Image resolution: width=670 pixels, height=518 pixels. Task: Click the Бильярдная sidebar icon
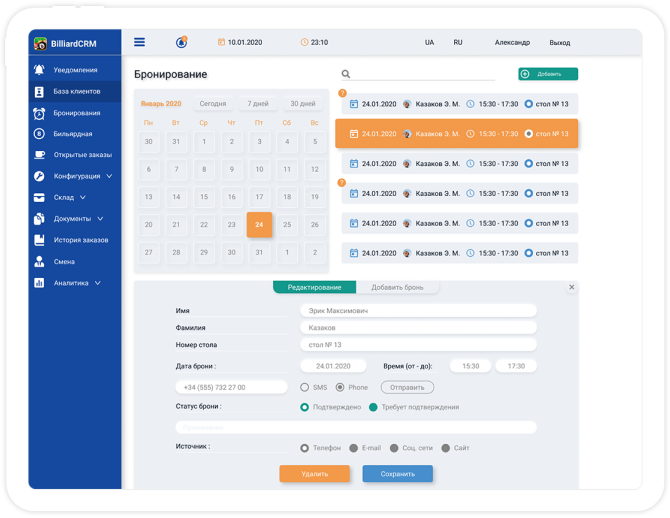point(39,133)
